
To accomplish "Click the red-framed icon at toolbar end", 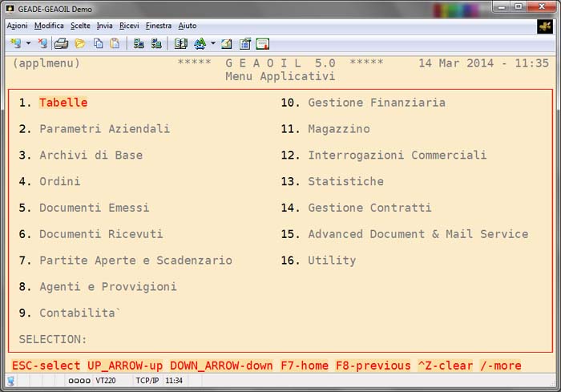I will (x=262, y=43).
